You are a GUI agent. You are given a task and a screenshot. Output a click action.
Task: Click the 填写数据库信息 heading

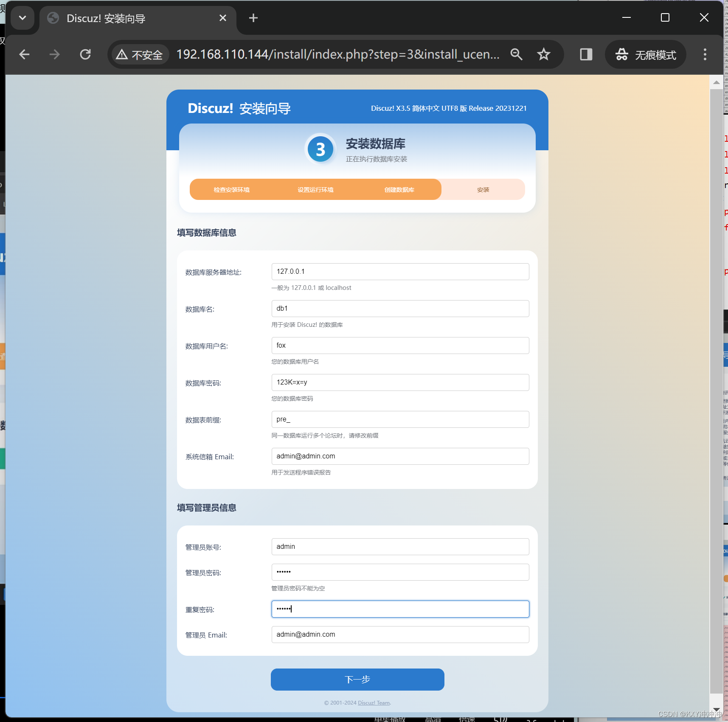click(207, 233)
